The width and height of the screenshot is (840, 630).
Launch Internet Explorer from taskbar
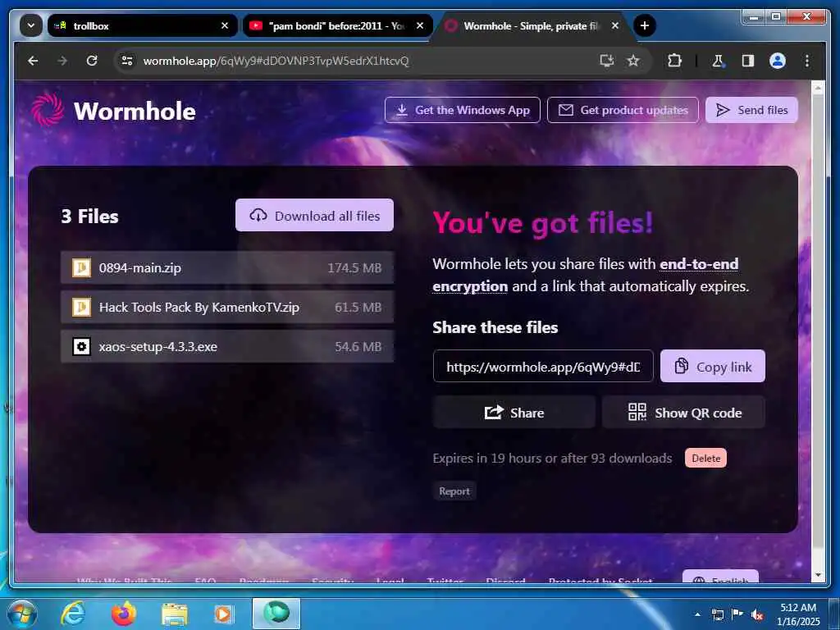(73, 614)
